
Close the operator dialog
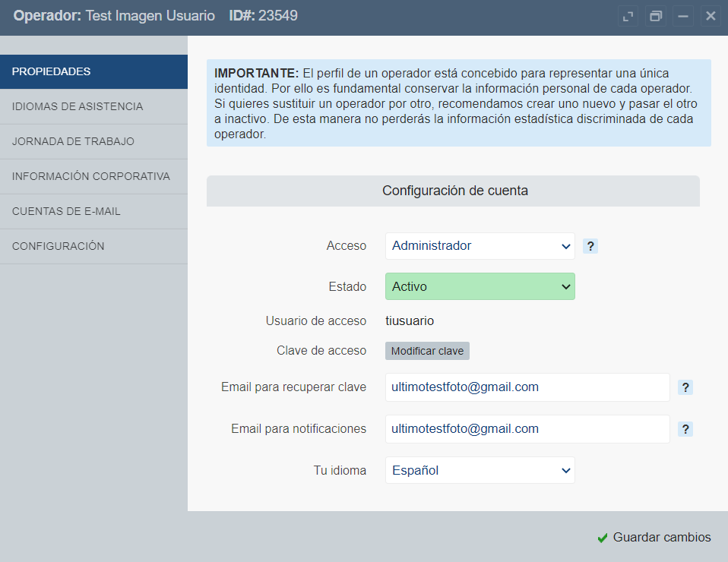(x=710, y=16)
